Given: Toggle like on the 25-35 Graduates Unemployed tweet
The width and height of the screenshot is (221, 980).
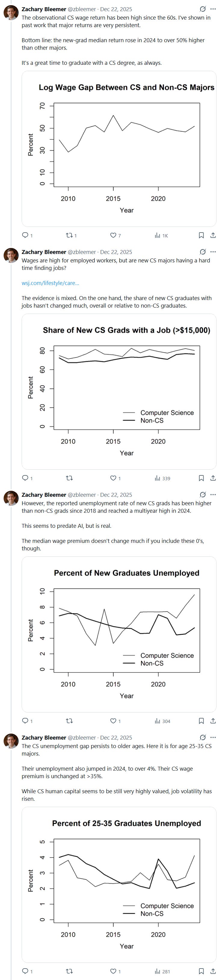Looking at the screenshot, I should (x=113, y=971).
